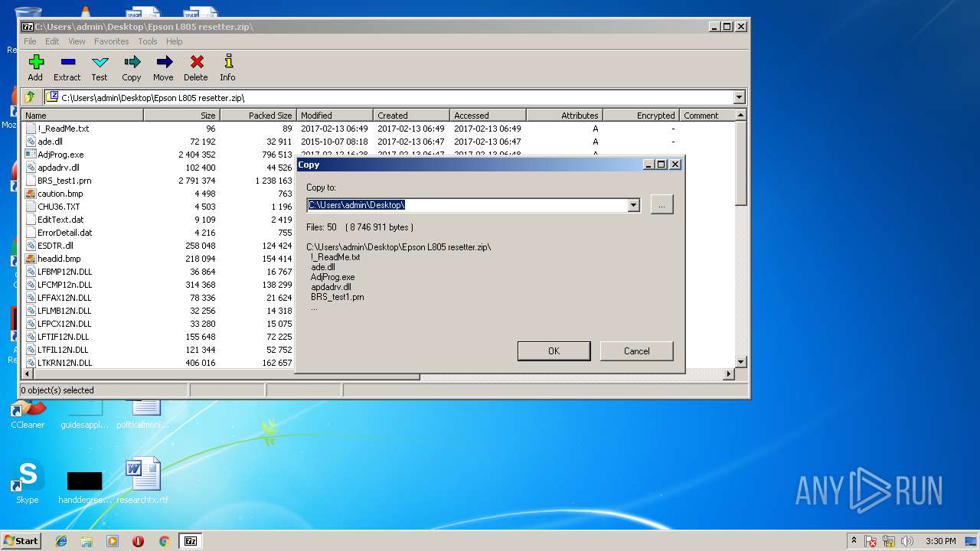Open the Edit menu
Viewport: 980px width, 551px height.
(52, 41)
